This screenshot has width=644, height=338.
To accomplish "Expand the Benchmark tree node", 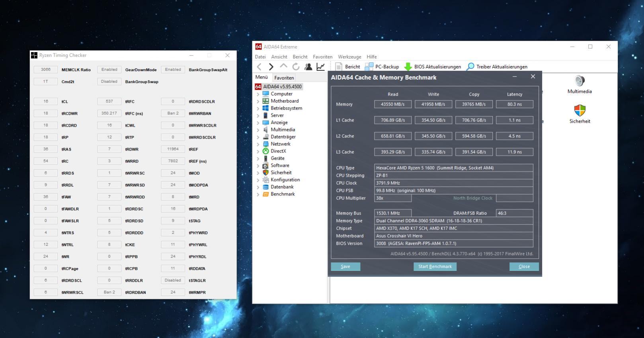I will (258, 195).
